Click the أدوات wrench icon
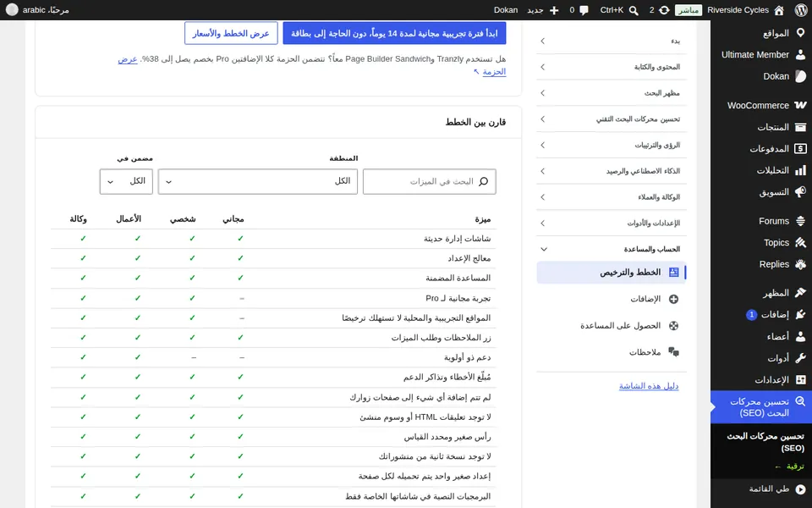This screenshot has width=812, height=508. click(800, 358)
